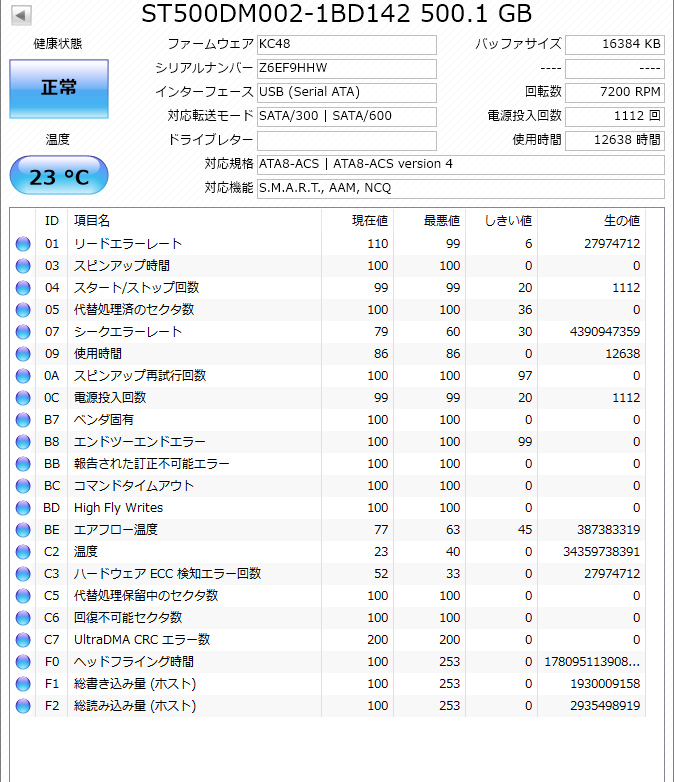Viewport: 674px width, 782px height.
Task: Sort by the 現在値 column header
Action: click(x=369, y=220)
